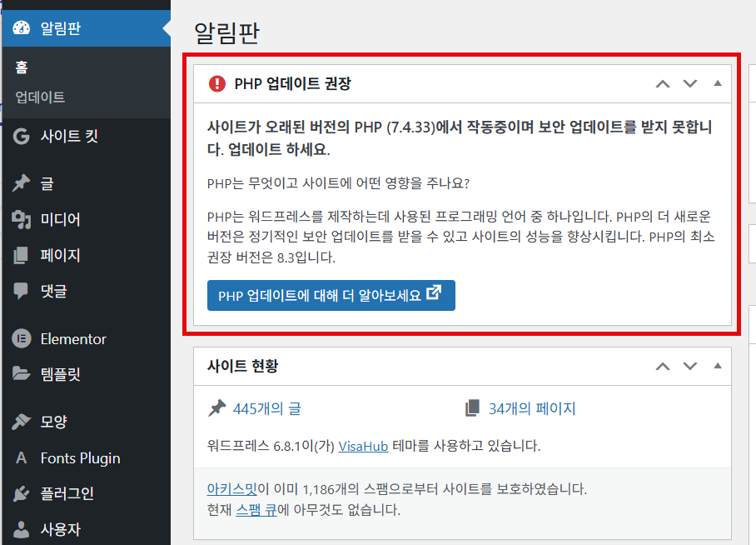Click the Fonts Plugin letter A icon
The width and height of the screenshot is (756, 545).
(x=21, y=458)
